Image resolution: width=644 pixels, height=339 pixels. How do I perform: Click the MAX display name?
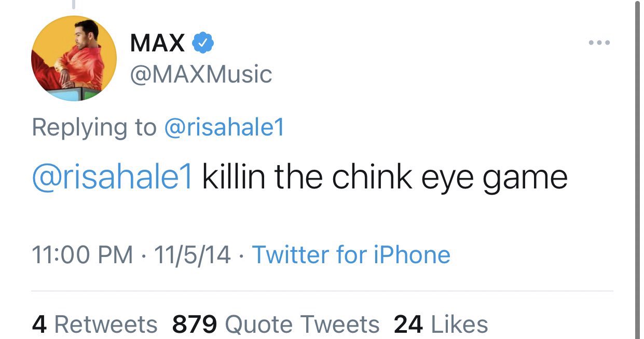tap(157, 43)
